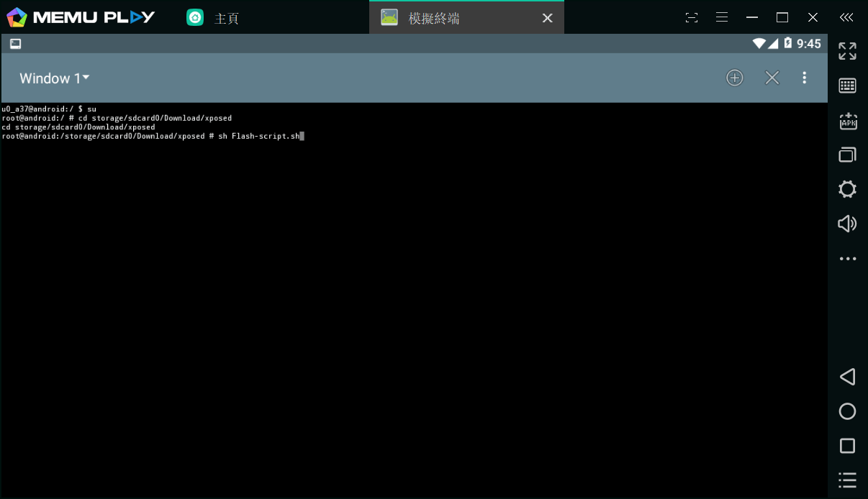
Task: Open the notification icon in the status bar
Action: tap(15, 44)
